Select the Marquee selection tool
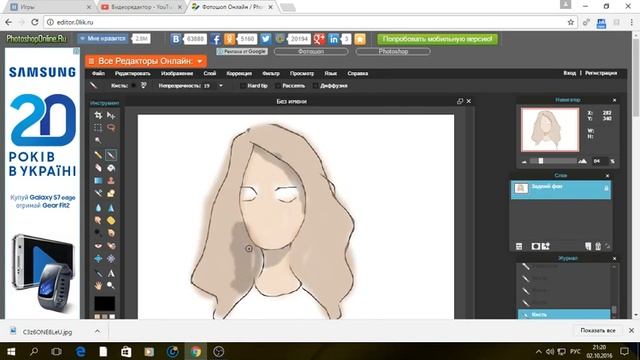 [98, 128]
